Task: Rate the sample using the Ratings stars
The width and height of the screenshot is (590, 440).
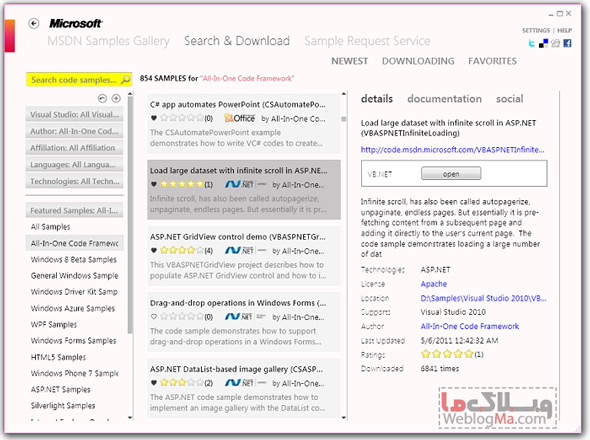Action: click(x=447, y=354)
